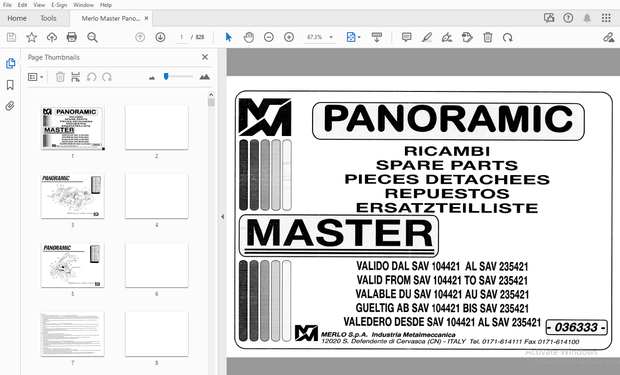Collapse the navigation pane arrow
The height and width of the screenshot is (375, 620).
[x=222, y=216]
